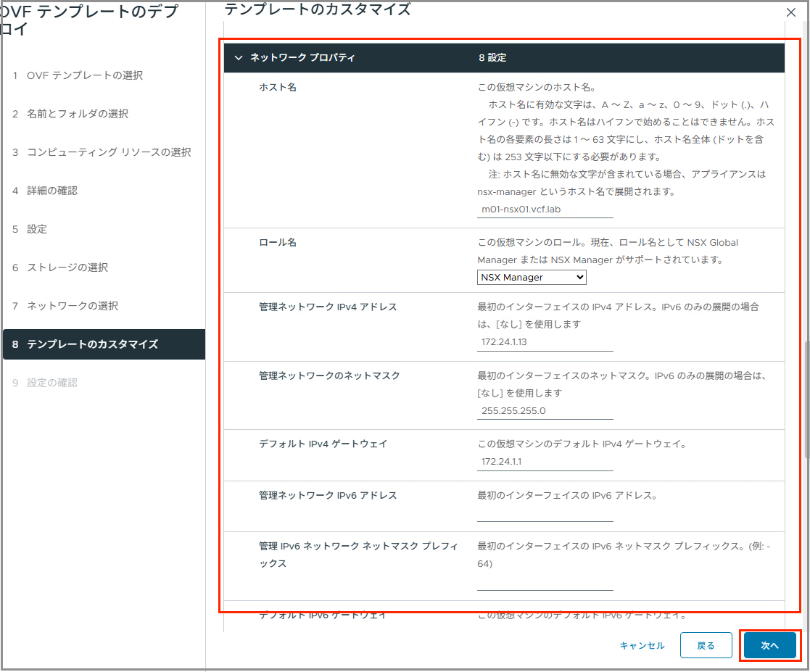
Task: Go to step 7 ネットワークの選択
Action: 65,306
